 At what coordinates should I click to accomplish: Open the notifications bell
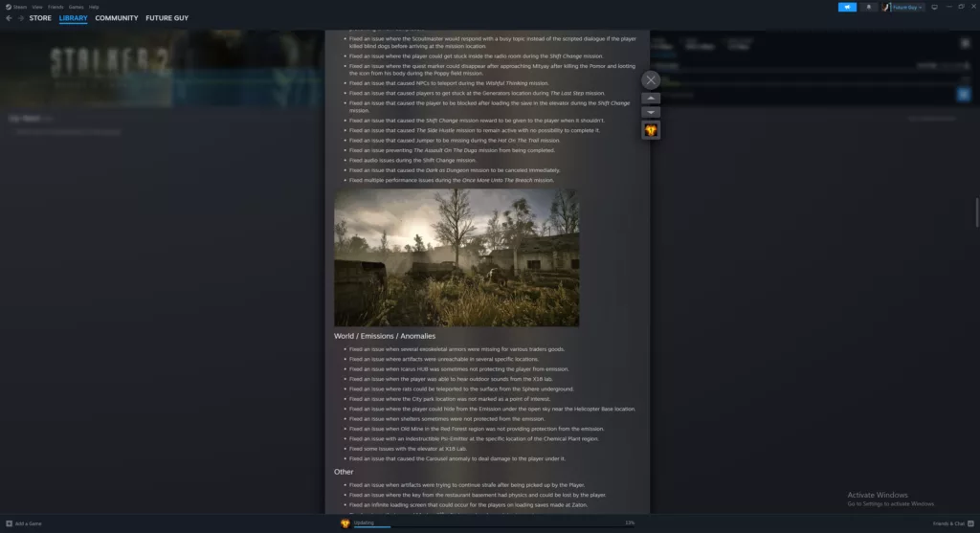click(868, 7)
